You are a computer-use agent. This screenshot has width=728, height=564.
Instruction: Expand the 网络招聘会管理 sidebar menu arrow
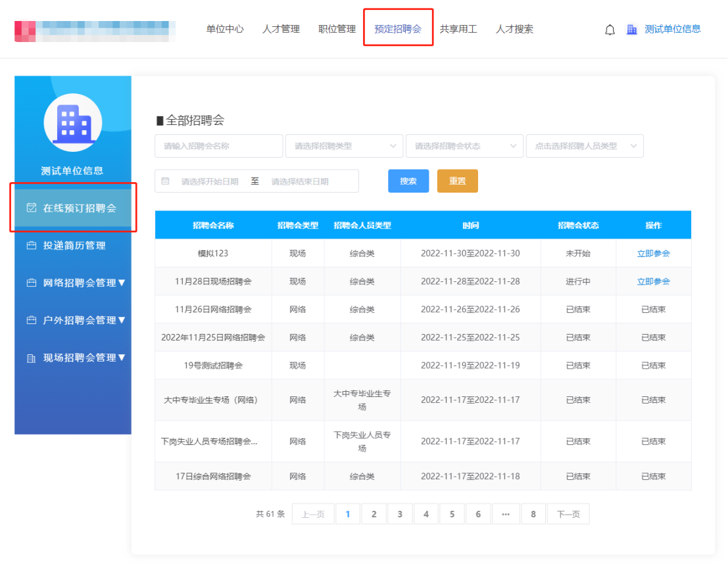click(x=121, y=283)
